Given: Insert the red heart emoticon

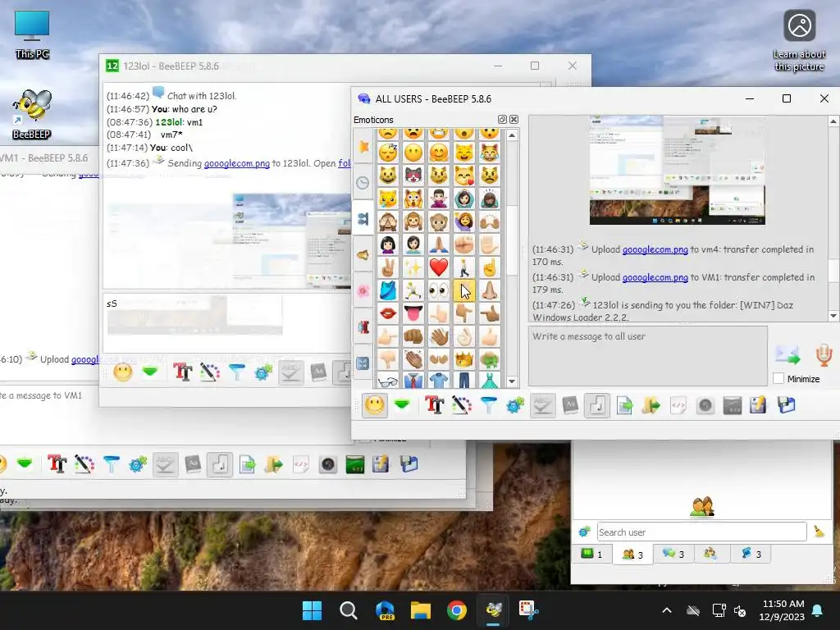Looking at the screenshot, I should click(x=438, y=267).
